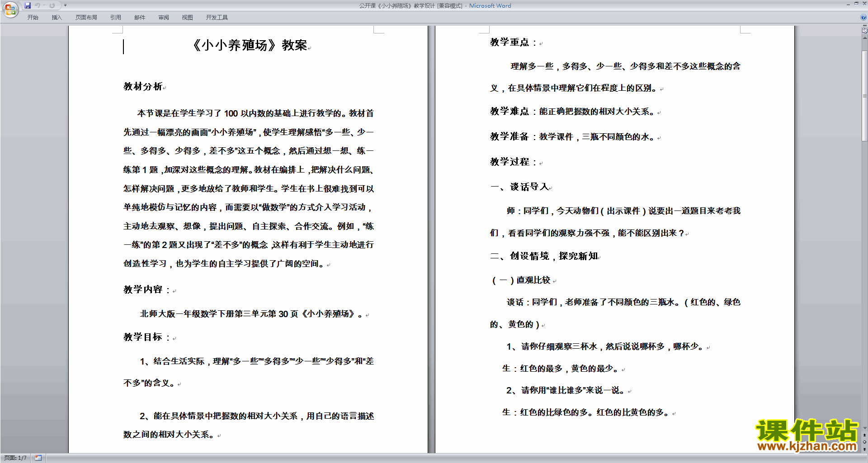This screenshot has height=463, width=868.
Task: Click the line starting 教学准备：
Action: pyautogui.click(x=572, y=136)
